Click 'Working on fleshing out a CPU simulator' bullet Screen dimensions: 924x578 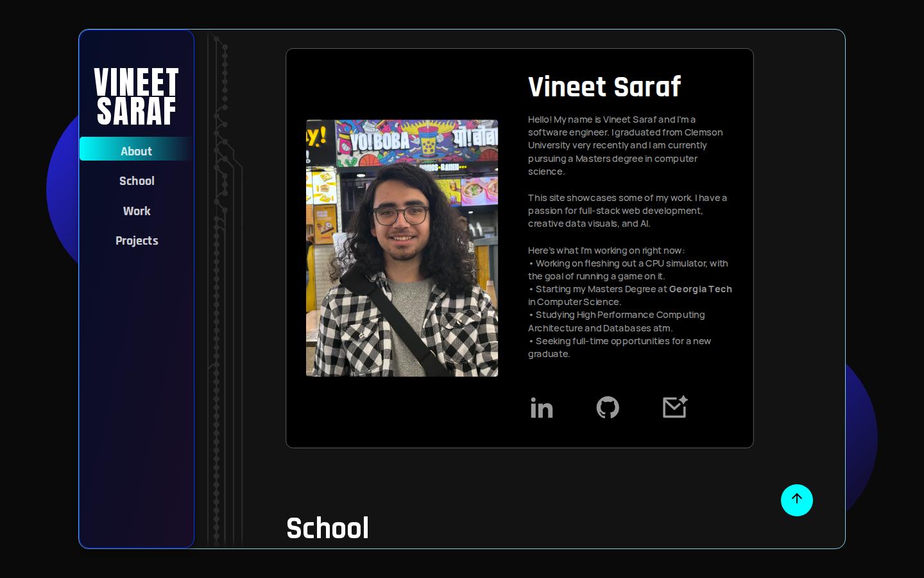[x=628, y=270]
